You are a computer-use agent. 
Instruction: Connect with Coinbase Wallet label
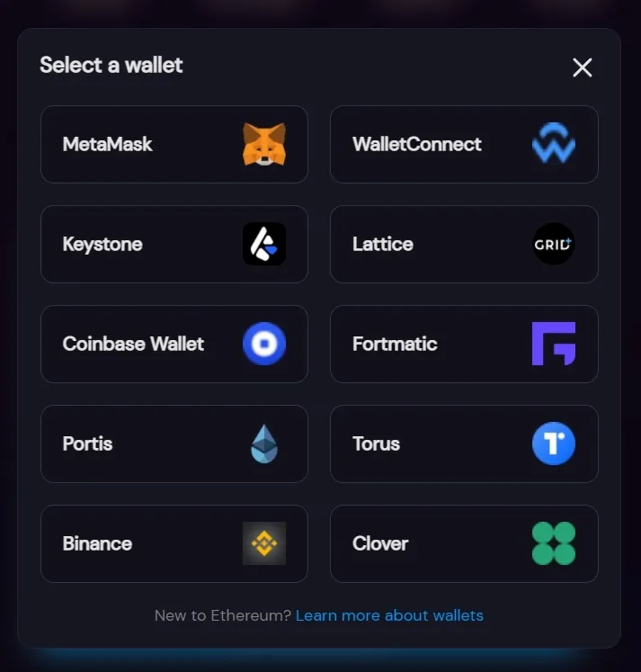click(133, 344)
